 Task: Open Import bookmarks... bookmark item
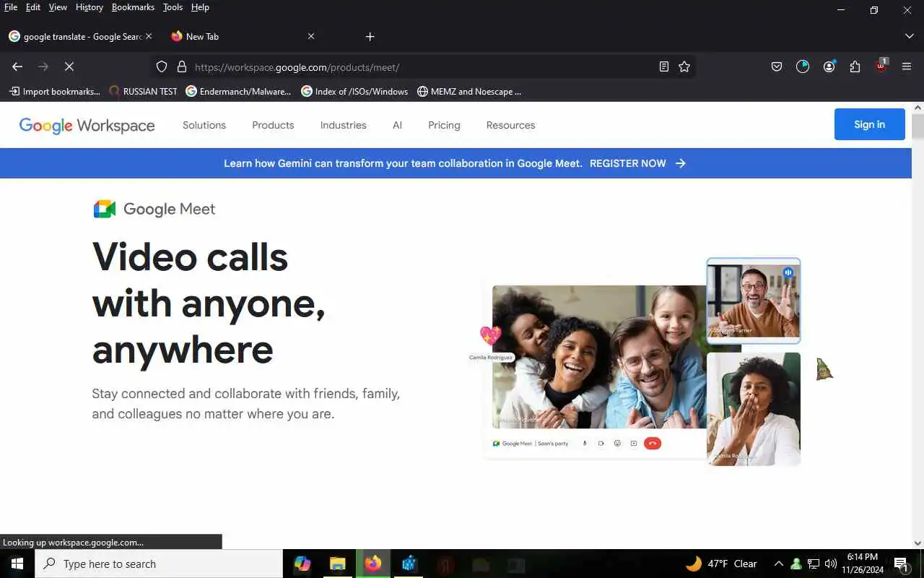54,92
